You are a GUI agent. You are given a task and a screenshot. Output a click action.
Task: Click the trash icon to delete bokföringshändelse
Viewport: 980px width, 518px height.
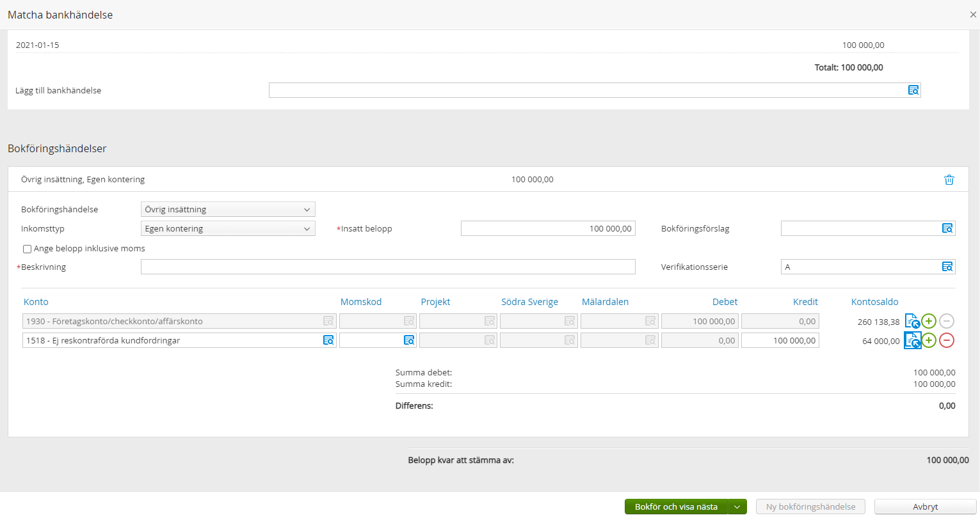[x=949, y=180]
